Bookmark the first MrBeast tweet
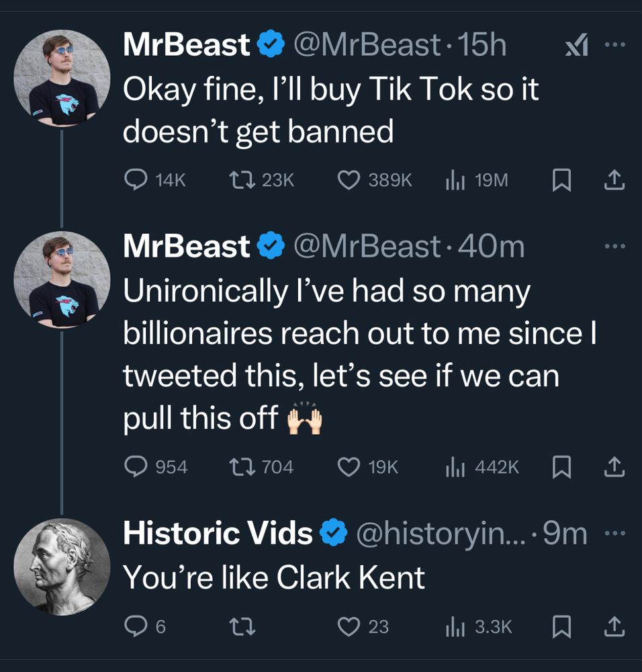The image size is (642, 672). tap(560, 179)
